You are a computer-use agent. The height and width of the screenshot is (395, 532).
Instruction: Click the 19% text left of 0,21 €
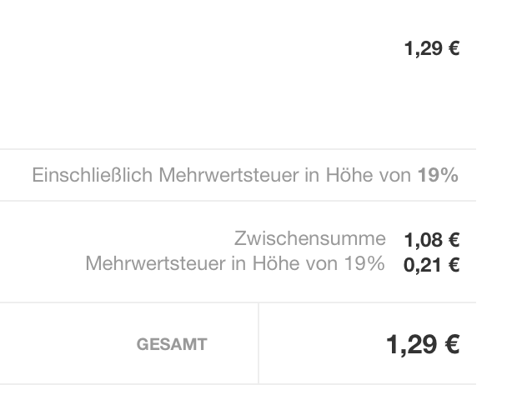tap(364, 265)
